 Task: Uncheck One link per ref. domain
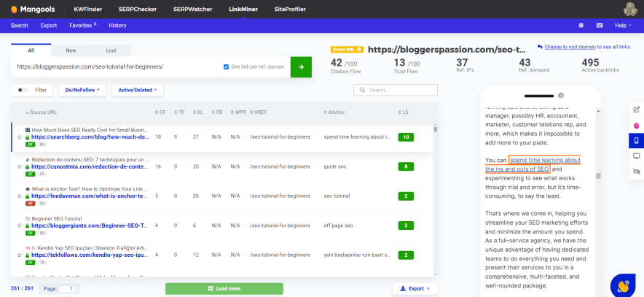[226, 67]
